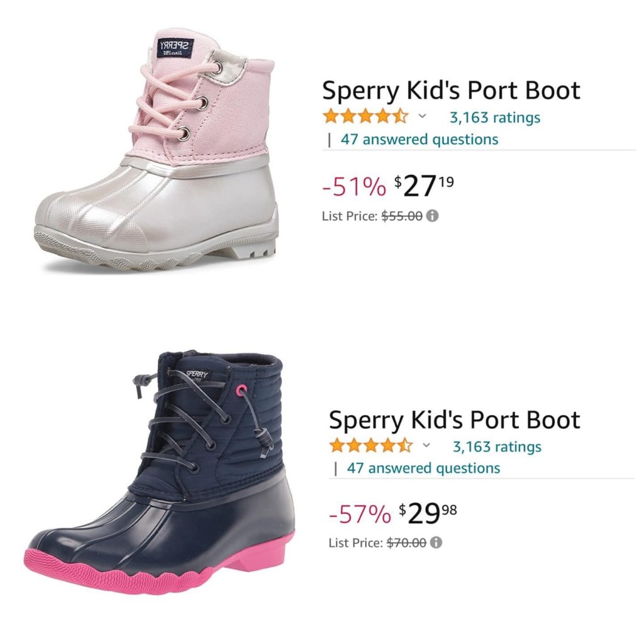Click the crossed-out $70.00 list price

coord(406,542)
